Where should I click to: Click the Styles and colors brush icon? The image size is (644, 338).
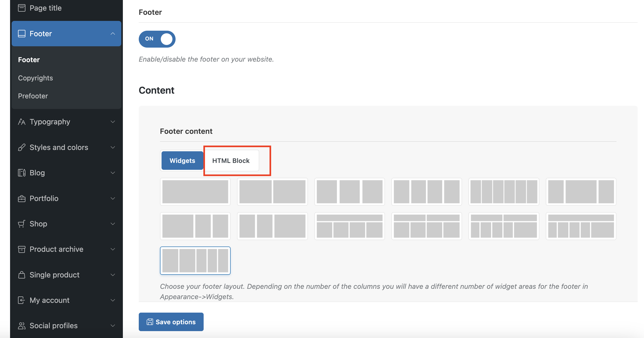22,147
